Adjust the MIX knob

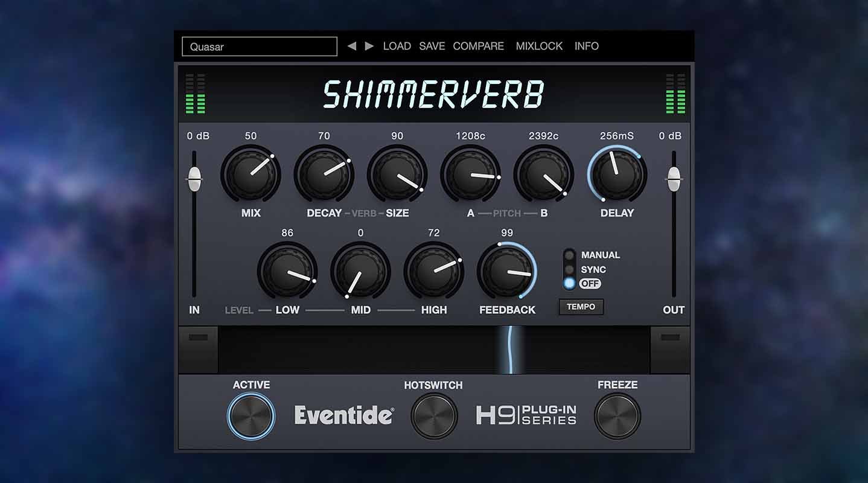[251, 174]
